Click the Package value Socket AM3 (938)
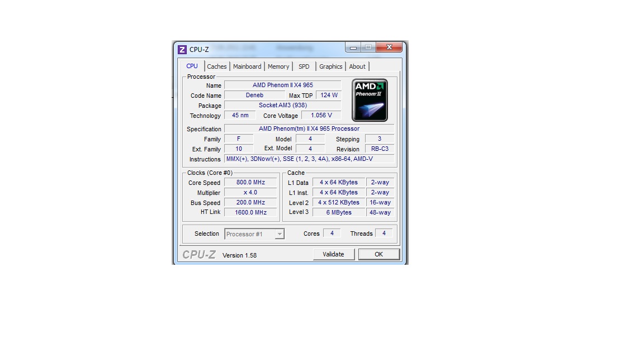Image resolution: width=644 pixels, height=362 pixels. tap(282, 105)
